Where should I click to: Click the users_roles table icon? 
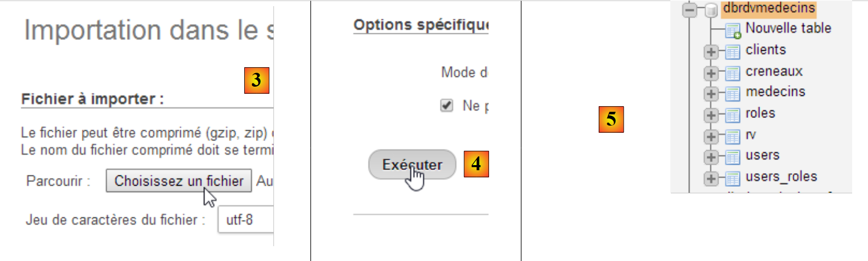(733, 178)
